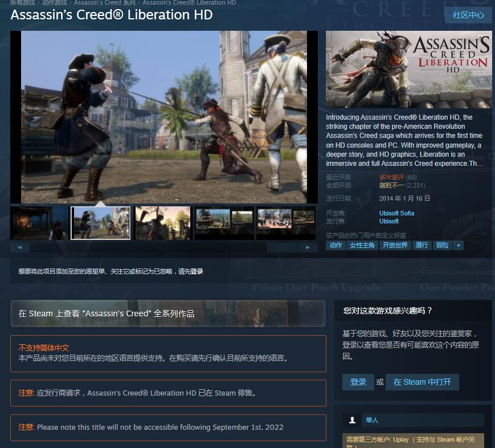Select the first dark tavern screenshot thumbnail
The height and width of the screenshot is (448, 495).
[39, 223]
